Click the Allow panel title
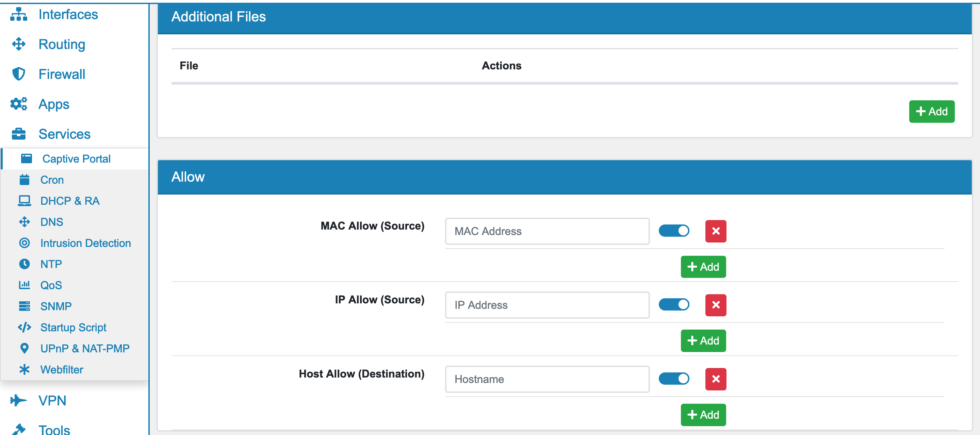Screen dimensions: 980x435 point(188,177)
